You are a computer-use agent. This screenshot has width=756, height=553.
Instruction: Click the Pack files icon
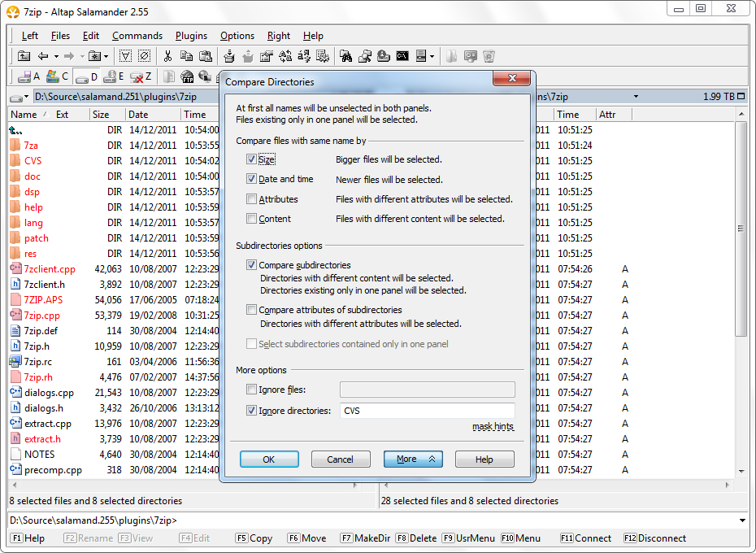point(229,56)
